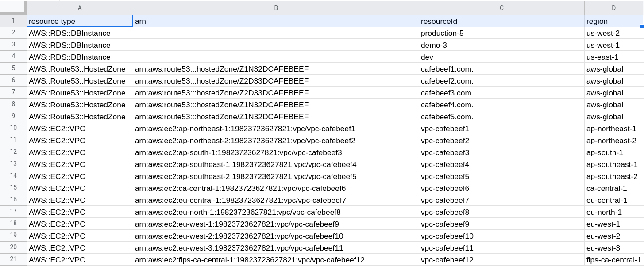Select cell 'us-west-2'
Viewport: 644px width, 266px height.
[614, 33]
